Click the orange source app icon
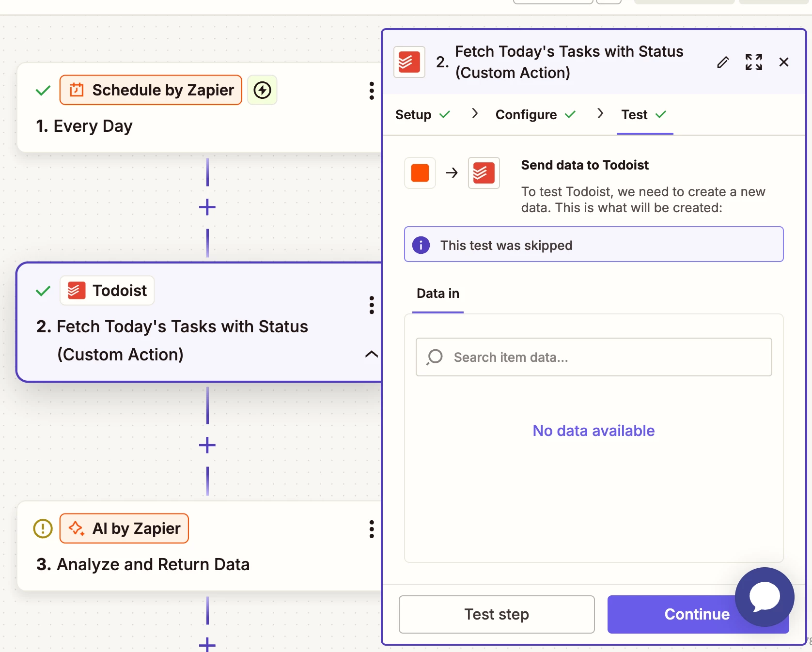The width and height of the screenshot is (812, 652). click(420, 173)
